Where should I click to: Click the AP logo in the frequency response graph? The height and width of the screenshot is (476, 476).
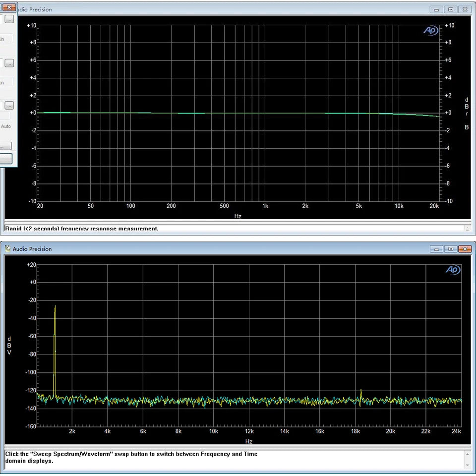pos(431,30)
